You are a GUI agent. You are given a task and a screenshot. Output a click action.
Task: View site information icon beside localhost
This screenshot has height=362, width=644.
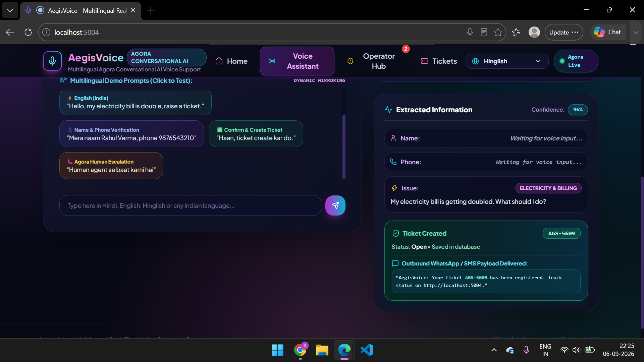click(x=46, y=32)
